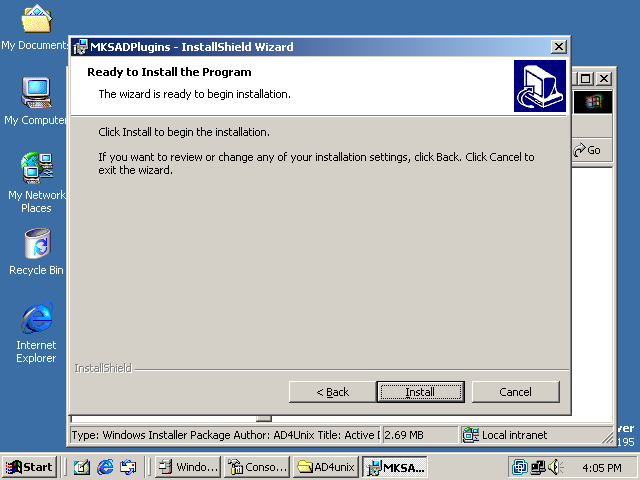The width and height of the screenshot is (640, 480).
Task: Select My Computer desktop icon
Action: [36, 101]
